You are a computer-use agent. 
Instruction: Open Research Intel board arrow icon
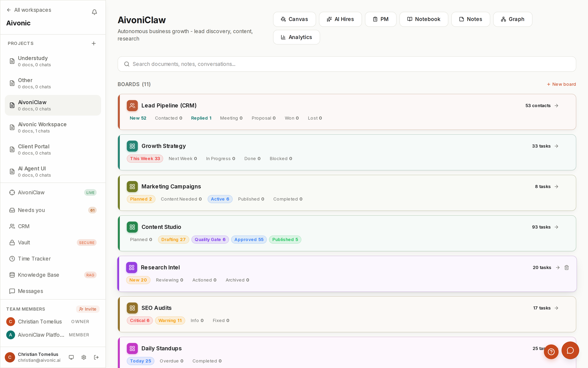558,267
